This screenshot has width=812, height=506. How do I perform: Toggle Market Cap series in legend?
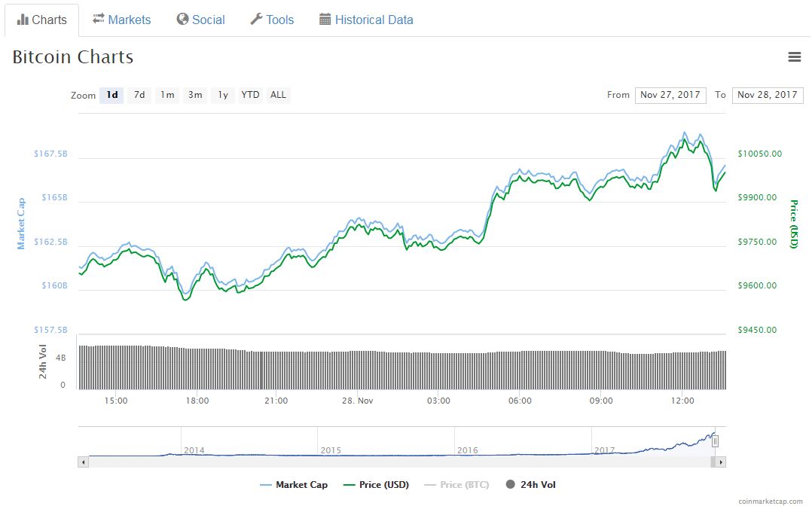click(294, 485)
